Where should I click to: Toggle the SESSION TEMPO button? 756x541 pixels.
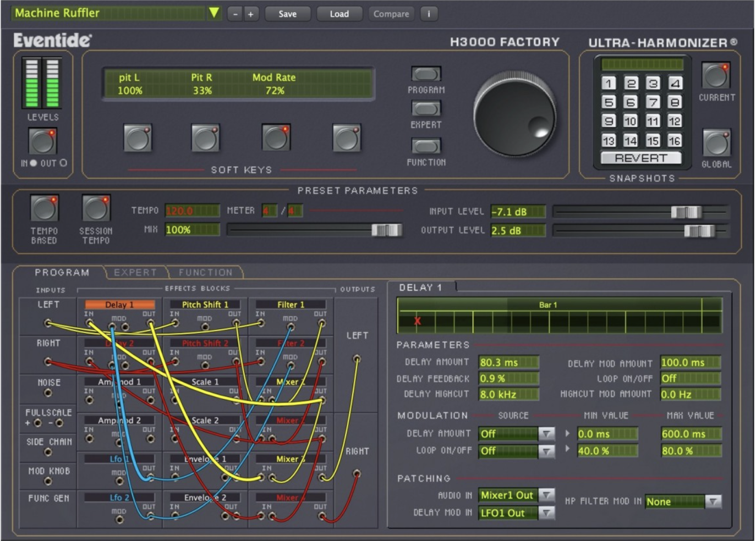96,208
